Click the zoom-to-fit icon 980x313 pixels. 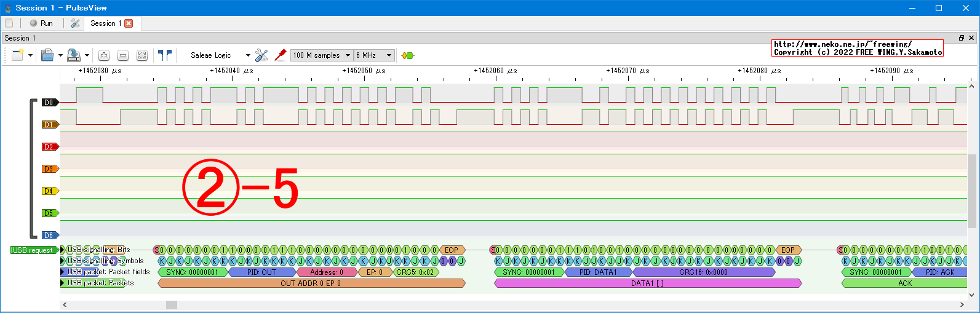point(142,55)
